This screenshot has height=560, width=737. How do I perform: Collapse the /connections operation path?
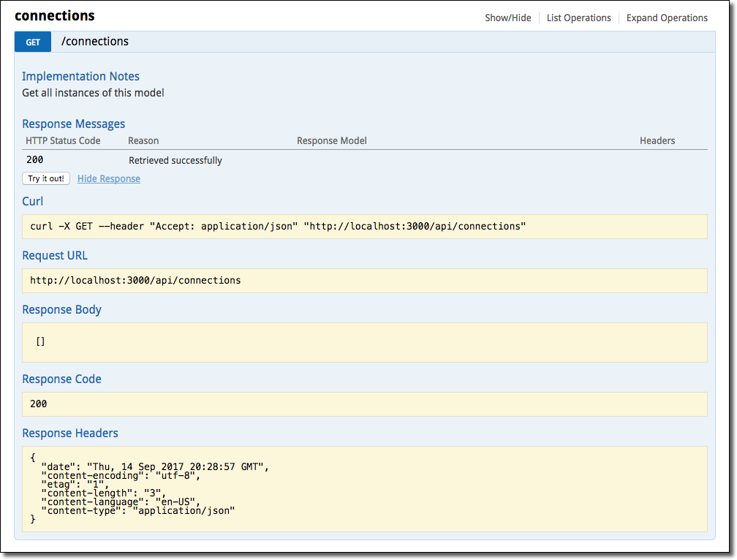pos(95,42)
